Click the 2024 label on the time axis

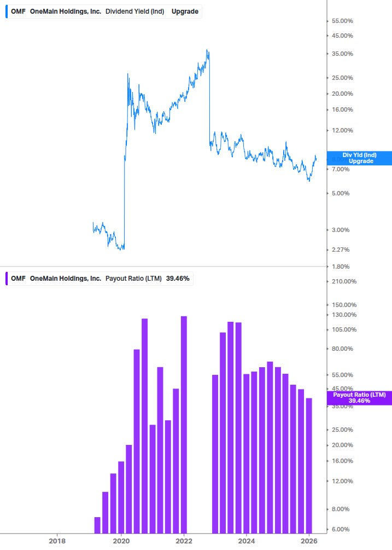point(247,541)
